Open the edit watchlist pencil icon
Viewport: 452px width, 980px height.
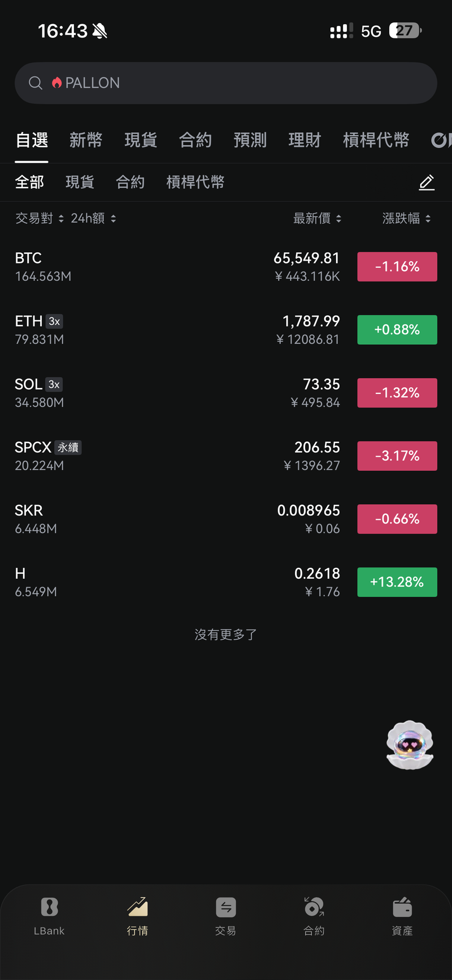427,183
